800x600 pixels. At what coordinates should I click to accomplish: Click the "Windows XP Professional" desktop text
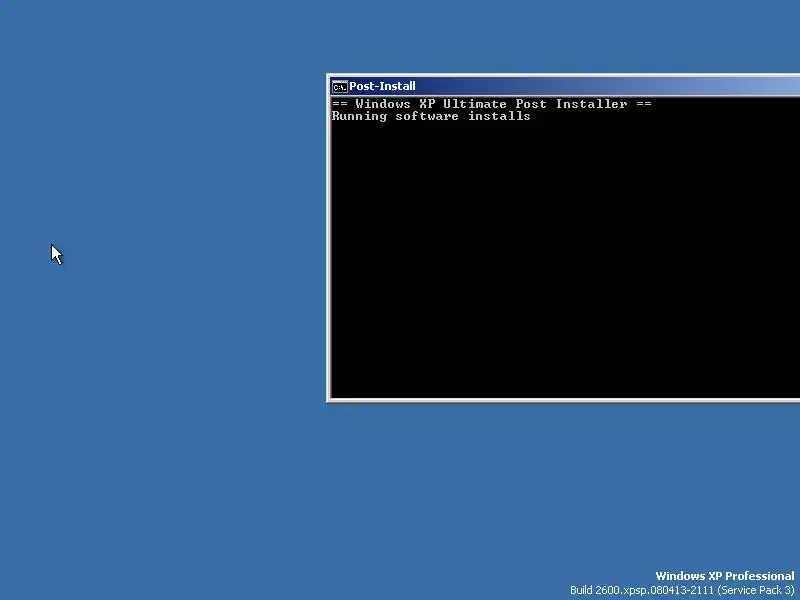pos(724,576)
